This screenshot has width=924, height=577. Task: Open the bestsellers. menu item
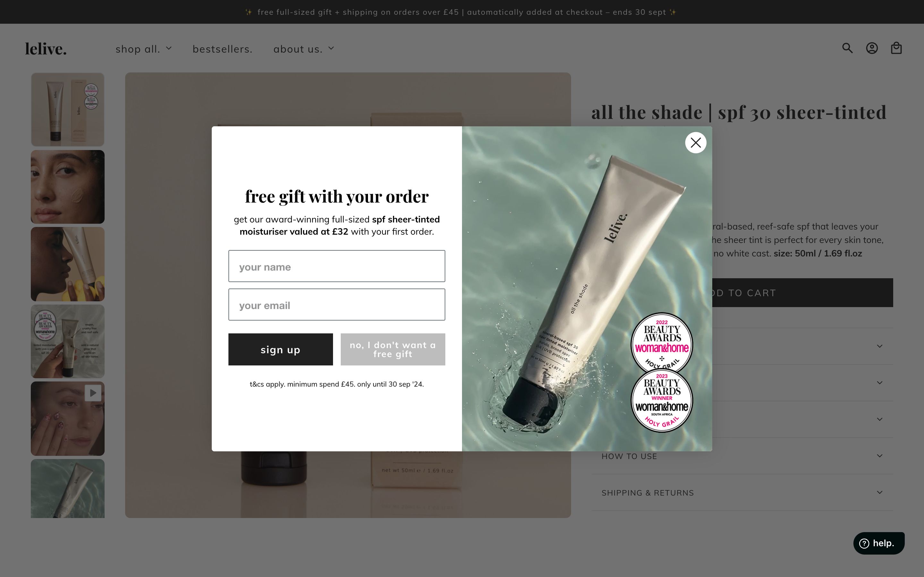point(223,49)
